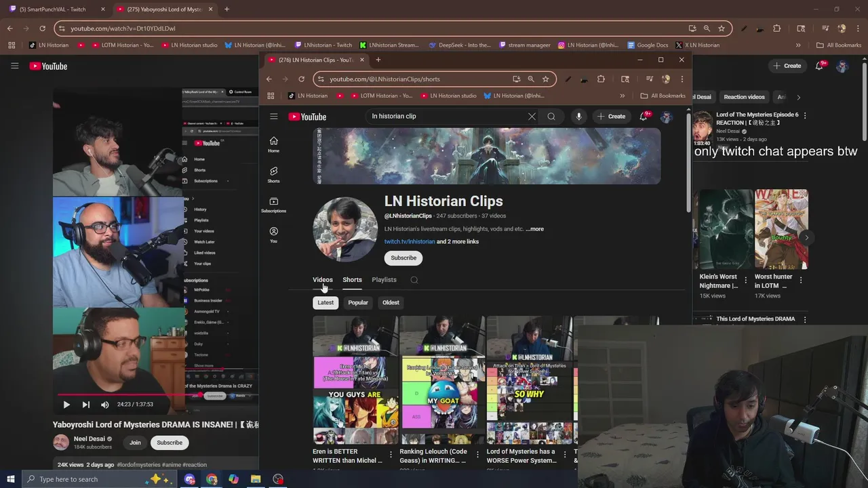Open options for 'Ranking Lelouch' short
The image size is (868, 488).
point(477,455)
